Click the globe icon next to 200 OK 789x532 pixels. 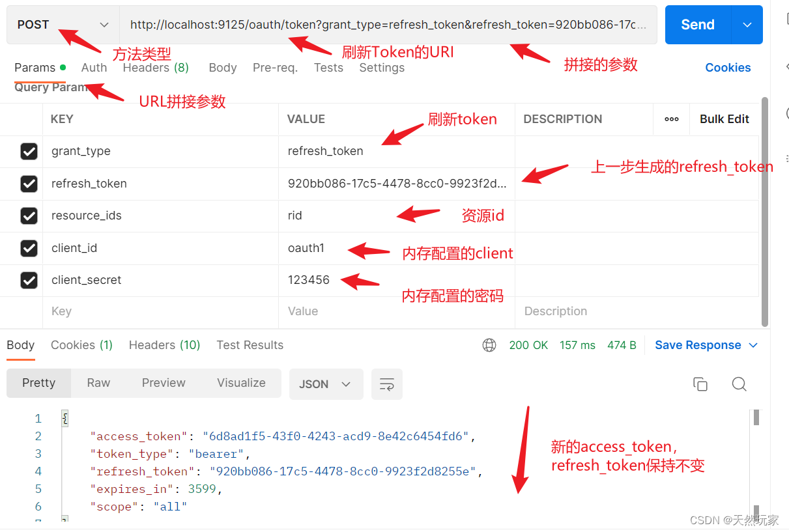[x=489, y=345]
